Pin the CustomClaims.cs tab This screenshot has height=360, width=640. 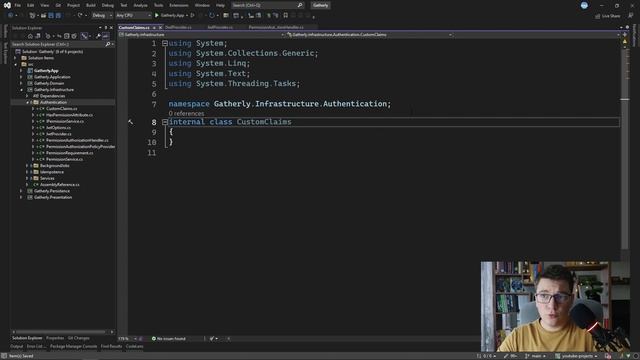[154, 27]
